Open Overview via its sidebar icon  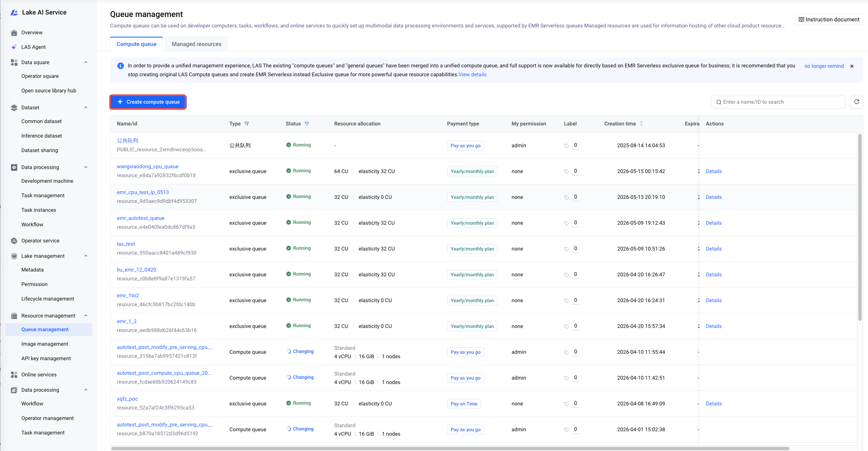[14, 33]
